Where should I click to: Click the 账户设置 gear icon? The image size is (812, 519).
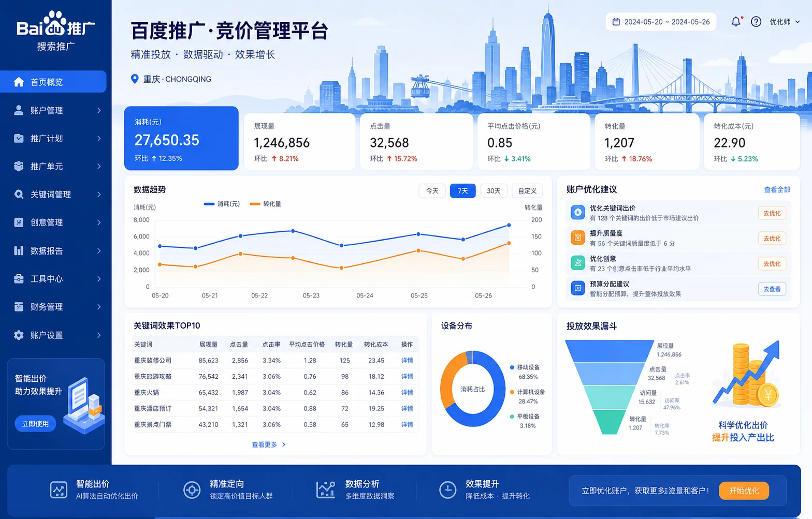(x=19, y=335)
